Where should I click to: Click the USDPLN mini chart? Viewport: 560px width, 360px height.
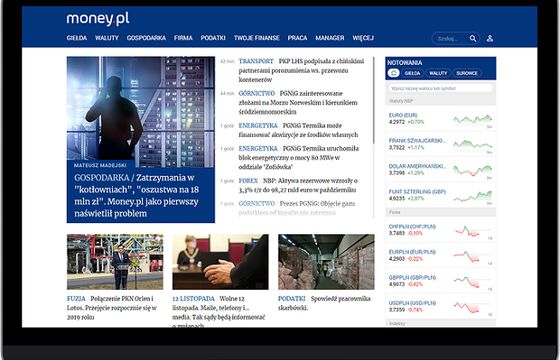pyautogui.click(x=467, y=307)
